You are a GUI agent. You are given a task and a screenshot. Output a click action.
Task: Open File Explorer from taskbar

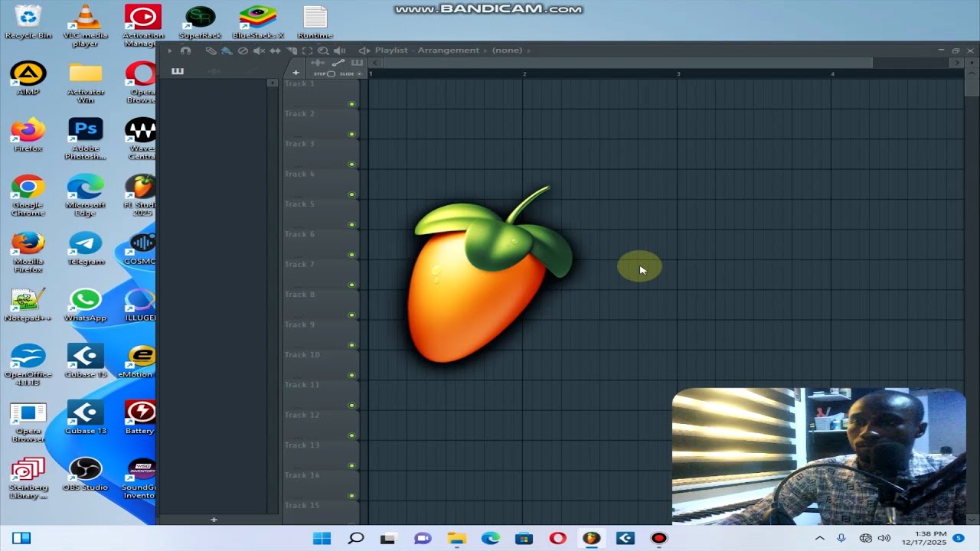pos(456,538)
